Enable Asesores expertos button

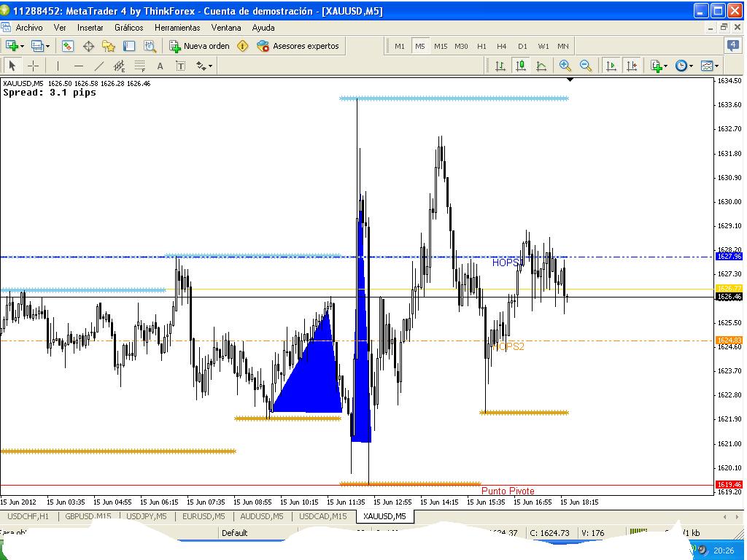[x=298, y=46]
